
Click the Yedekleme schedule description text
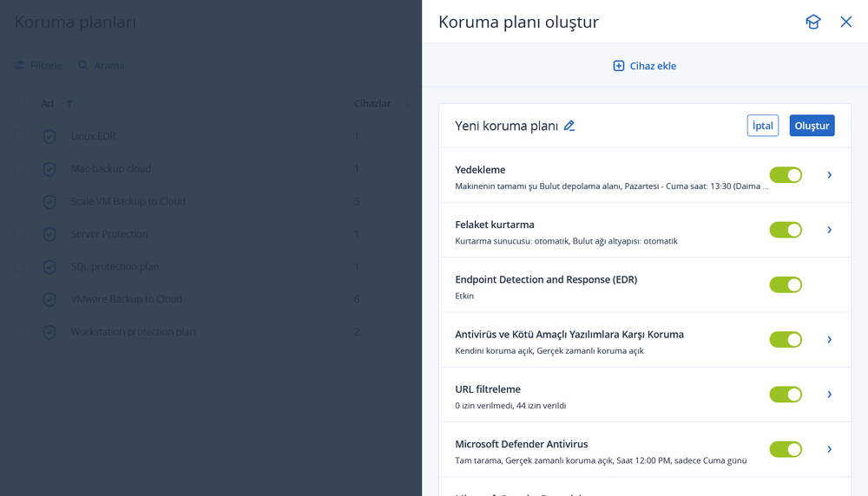point(612,186)
